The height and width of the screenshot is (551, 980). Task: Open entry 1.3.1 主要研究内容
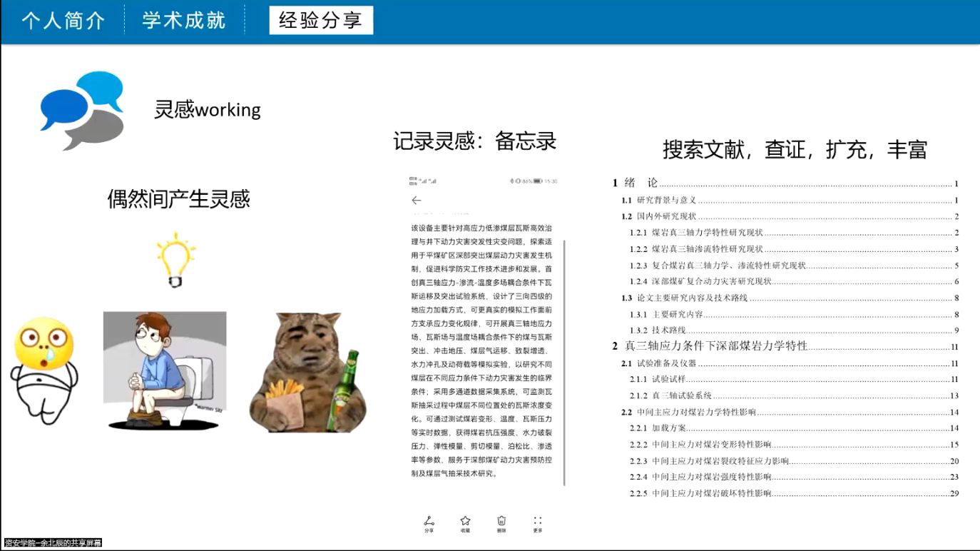795,315
